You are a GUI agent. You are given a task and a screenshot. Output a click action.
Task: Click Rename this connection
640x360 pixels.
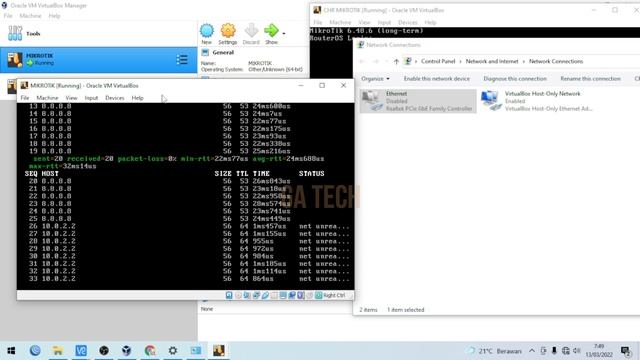590,78
